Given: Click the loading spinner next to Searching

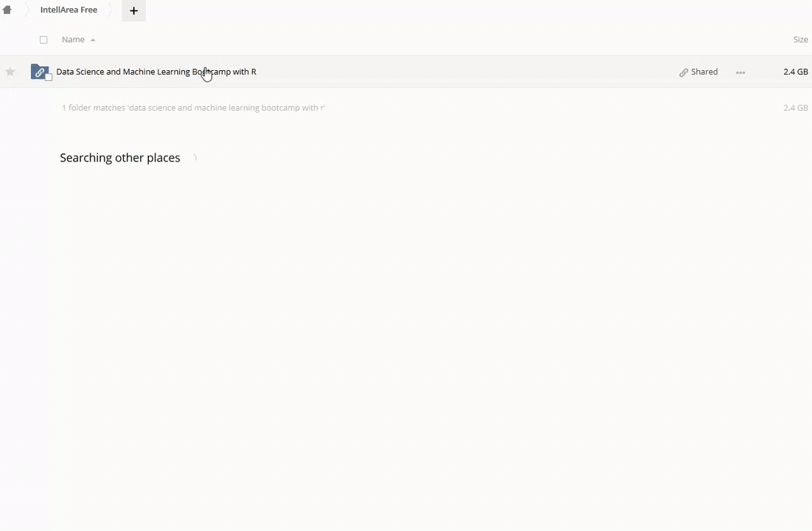Looking at the screenshot, I should pyautogui.click(x=195, y=158).
